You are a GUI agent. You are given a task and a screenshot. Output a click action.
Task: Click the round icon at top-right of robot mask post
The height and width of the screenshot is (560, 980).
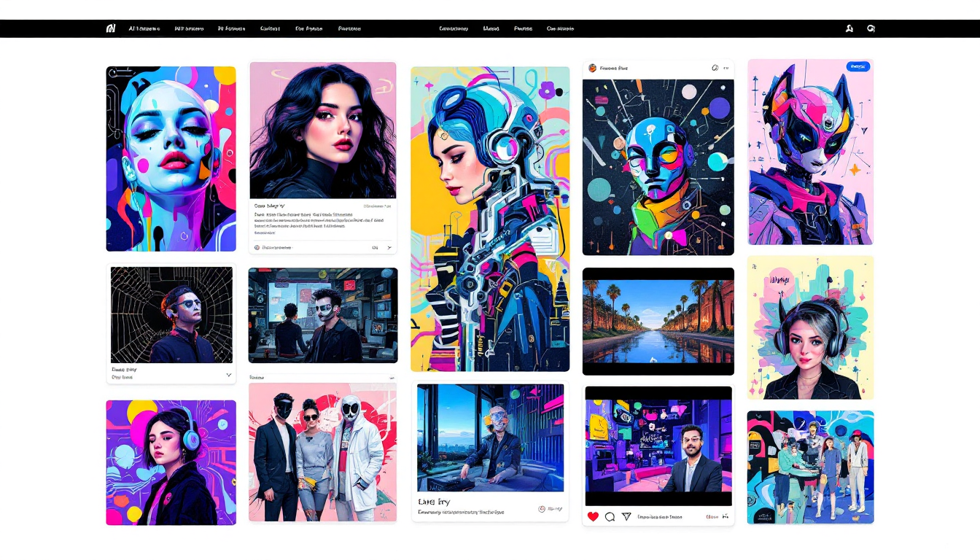715,68
